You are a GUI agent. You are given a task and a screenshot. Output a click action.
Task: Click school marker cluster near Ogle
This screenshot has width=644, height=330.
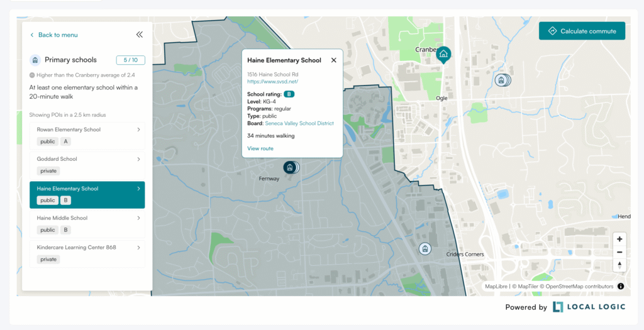[502, 80]
